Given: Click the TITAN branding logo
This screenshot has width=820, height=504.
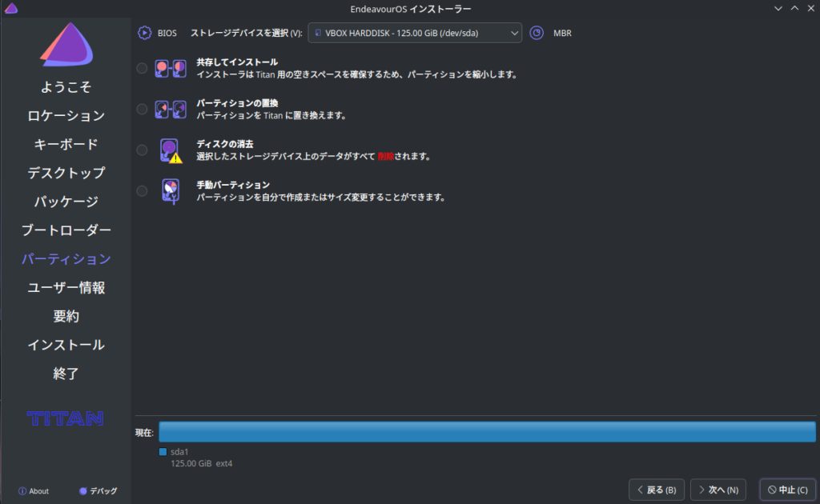Looking at the screenshot, I should coord(66,418).
